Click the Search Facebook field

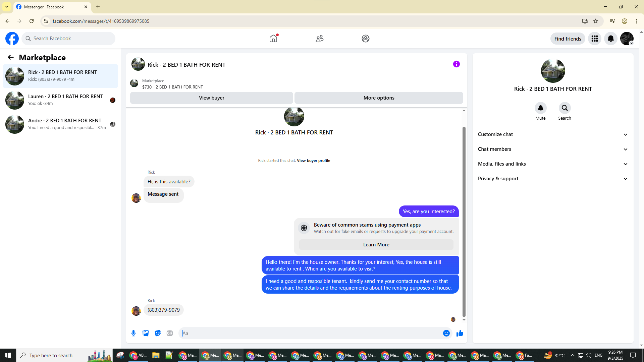(x=68, y=39)
